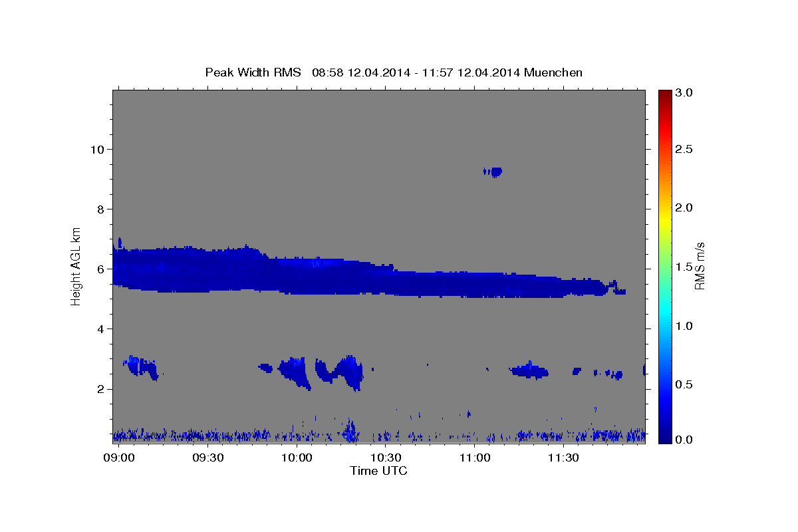
Task: Click the thick blue cloud layer near 6 km
Action: [369, 273]
